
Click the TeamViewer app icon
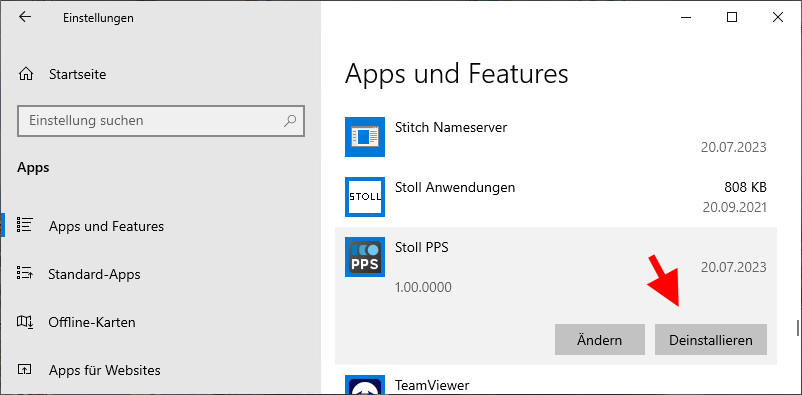click(365, 384)
